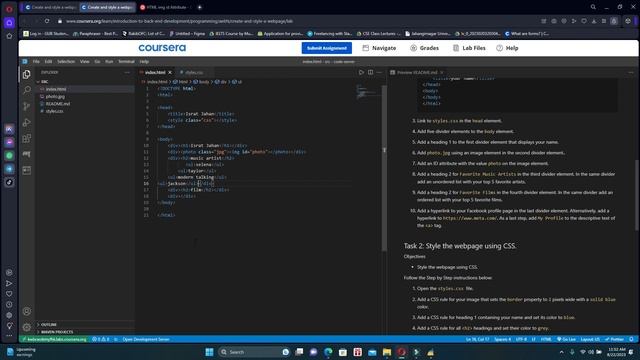Image resolution: width=640 pixels, height=360 pixels.
Task: Open the Accounts icon in activity bar
Action: [27, 311]
